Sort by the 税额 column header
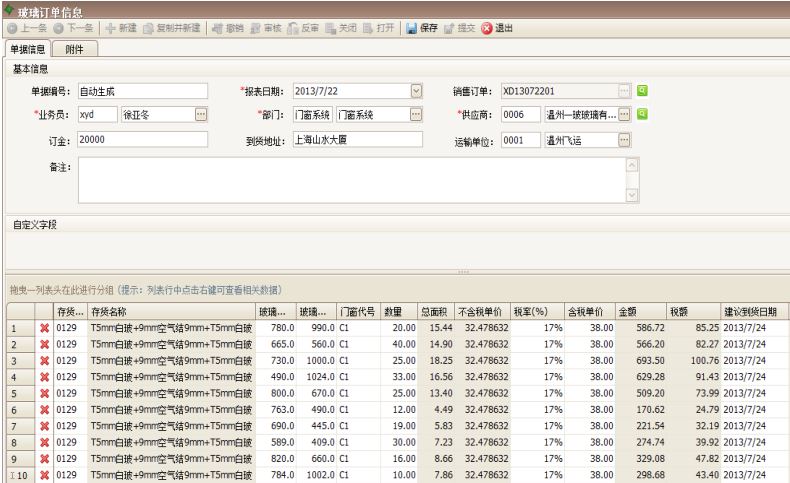Viewport: 790px width, 483px height. coord(694,312)
